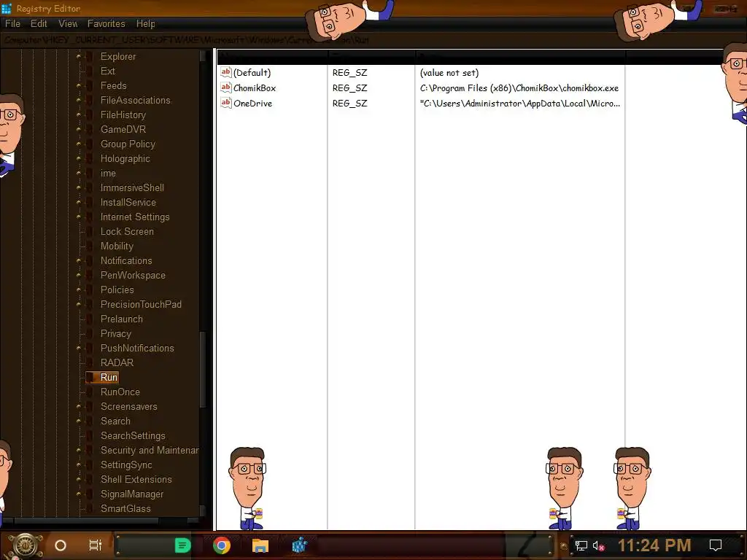
Task: Open Task View in the taskbar
Action: click(96, 545)
